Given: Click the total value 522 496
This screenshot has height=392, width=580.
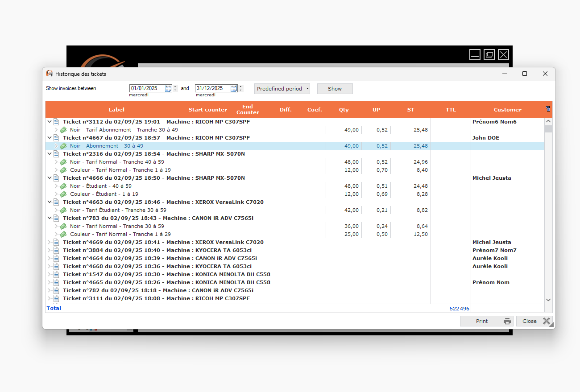Looking at the screenshot, I should (460, 309).
